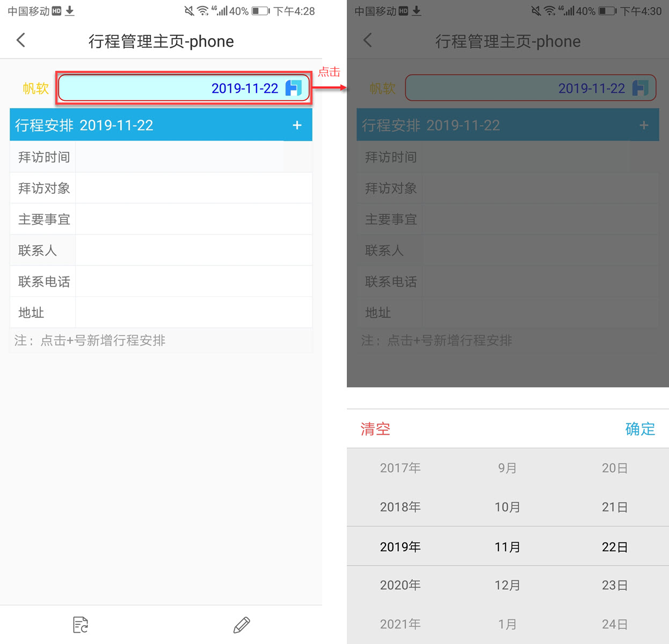Tap 拜访时间 value cell on left screen
This screenshot has width=669, height=644.
point(194,157)
